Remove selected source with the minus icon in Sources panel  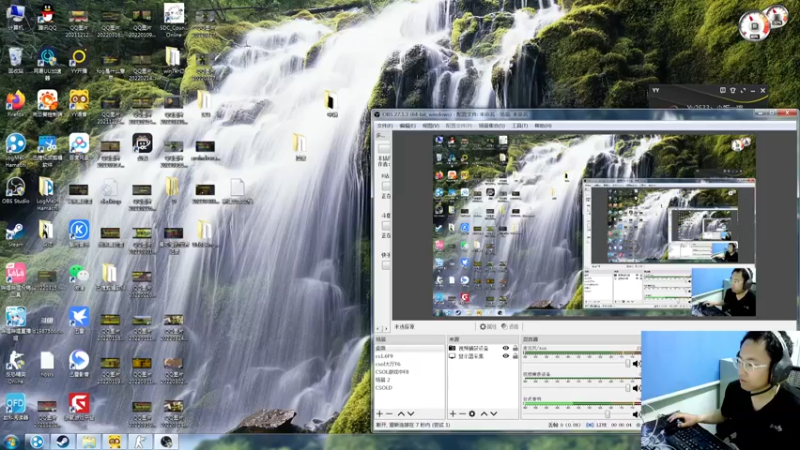tap(462, 414)
